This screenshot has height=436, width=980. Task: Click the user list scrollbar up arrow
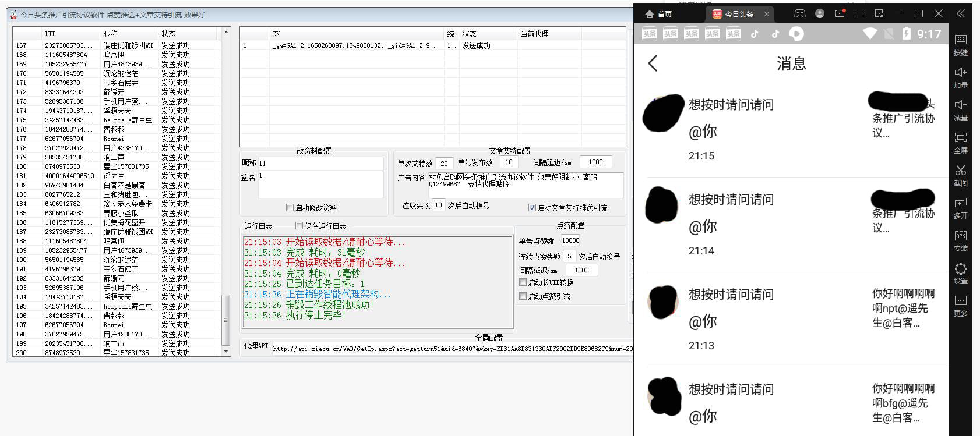[226, 32]
